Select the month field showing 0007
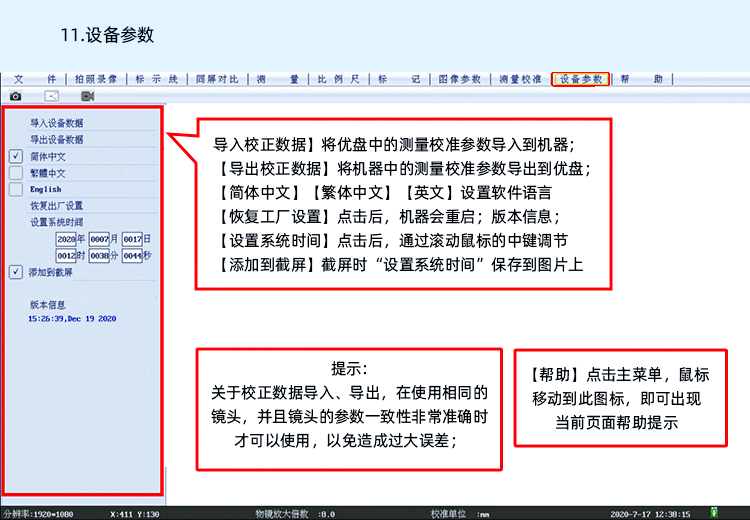750x520 pixels. pos(99,239)
